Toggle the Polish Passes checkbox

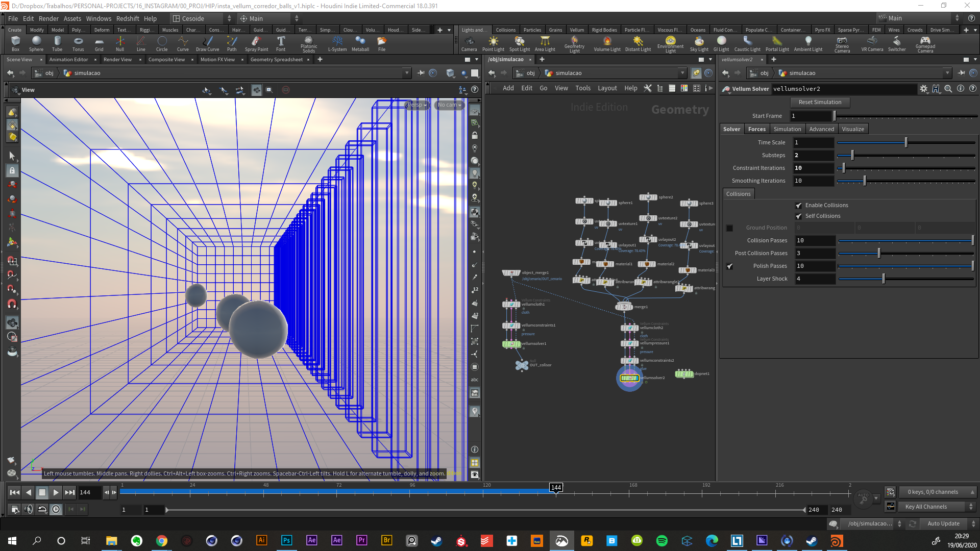point(730,266)
